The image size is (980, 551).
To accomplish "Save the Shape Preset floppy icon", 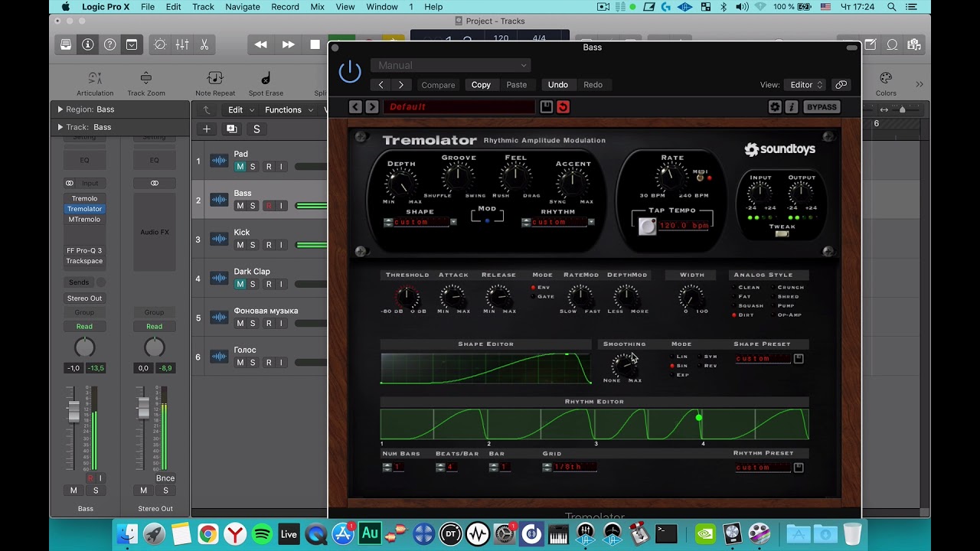I will coord(799,358).
